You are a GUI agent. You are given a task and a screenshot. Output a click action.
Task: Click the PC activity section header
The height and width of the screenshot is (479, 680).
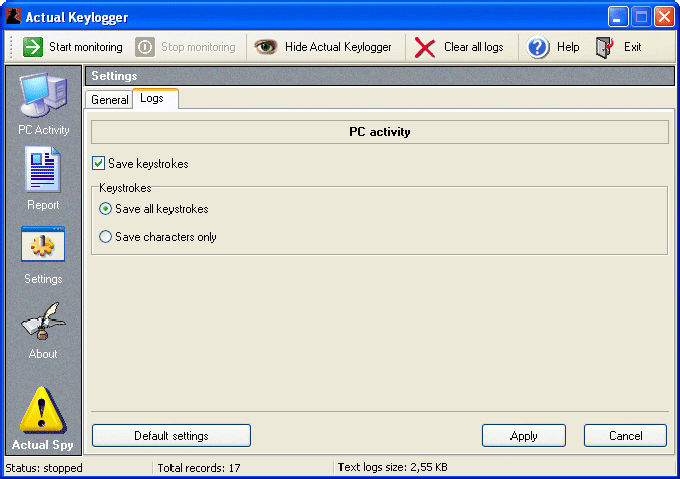(x=379, y=132)
